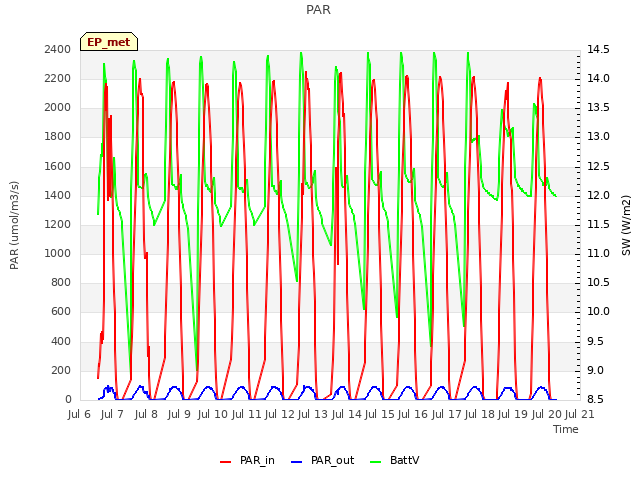Toggle PAR_in series in legend
Image resolution: width=640 pixels, height=480 pixels.
click(247, 461)
